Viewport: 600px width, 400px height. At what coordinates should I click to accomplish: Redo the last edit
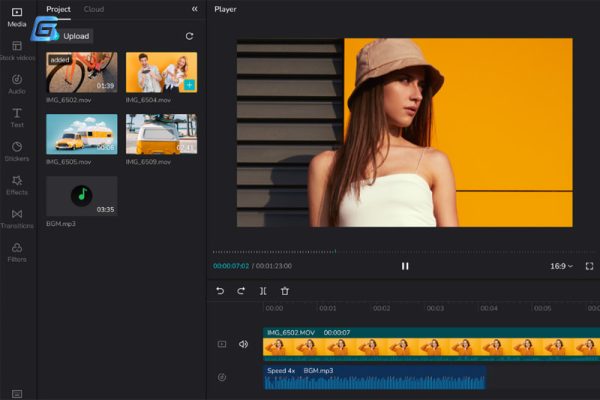point(241,291)
